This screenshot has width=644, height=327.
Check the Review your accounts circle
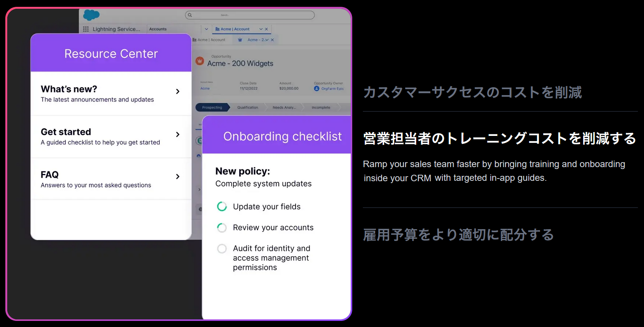coord(222,228)
